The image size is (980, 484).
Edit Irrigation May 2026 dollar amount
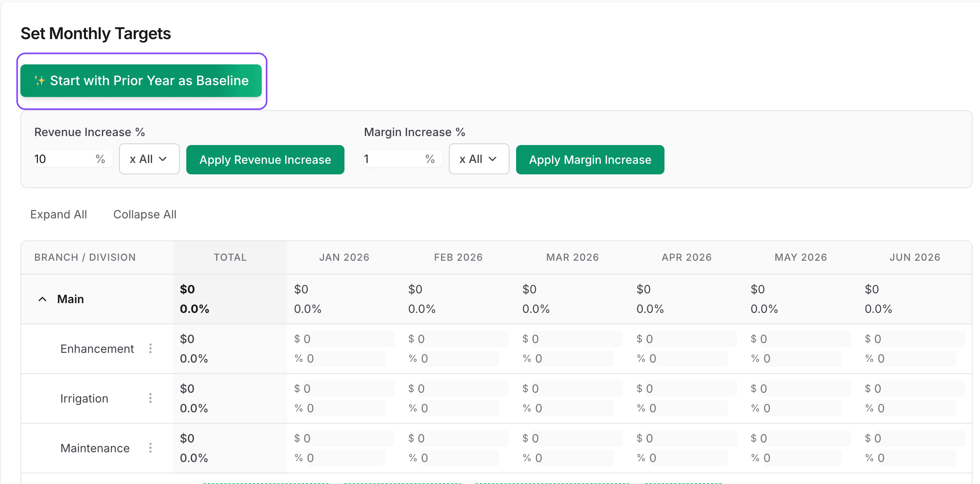[x=805, y=389]
